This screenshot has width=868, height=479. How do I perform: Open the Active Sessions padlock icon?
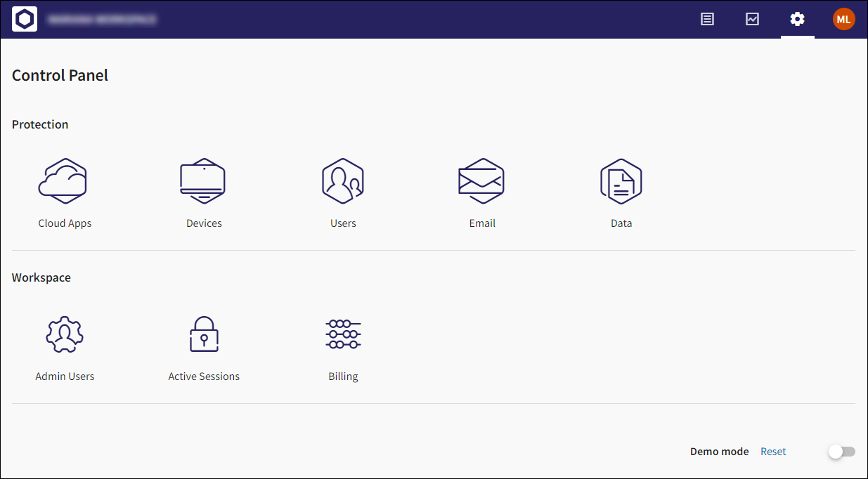click(204, 334)
